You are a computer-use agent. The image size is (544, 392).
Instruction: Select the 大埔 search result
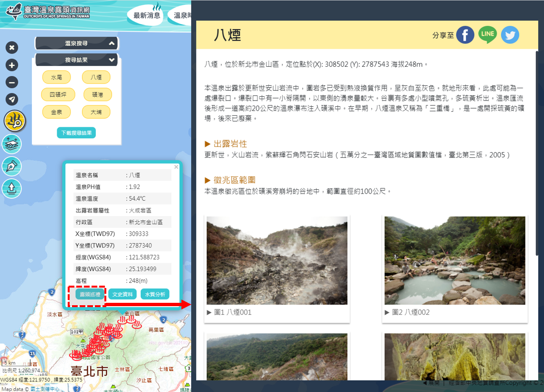pyautogui.click(x=96, y=112)
